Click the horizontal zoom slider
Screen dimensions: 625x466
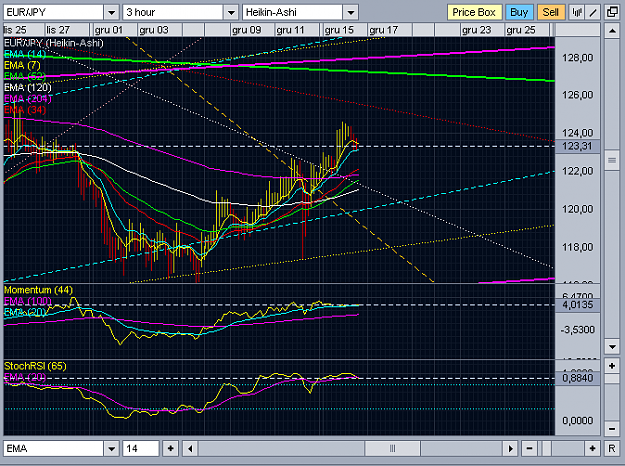(546, 449)
